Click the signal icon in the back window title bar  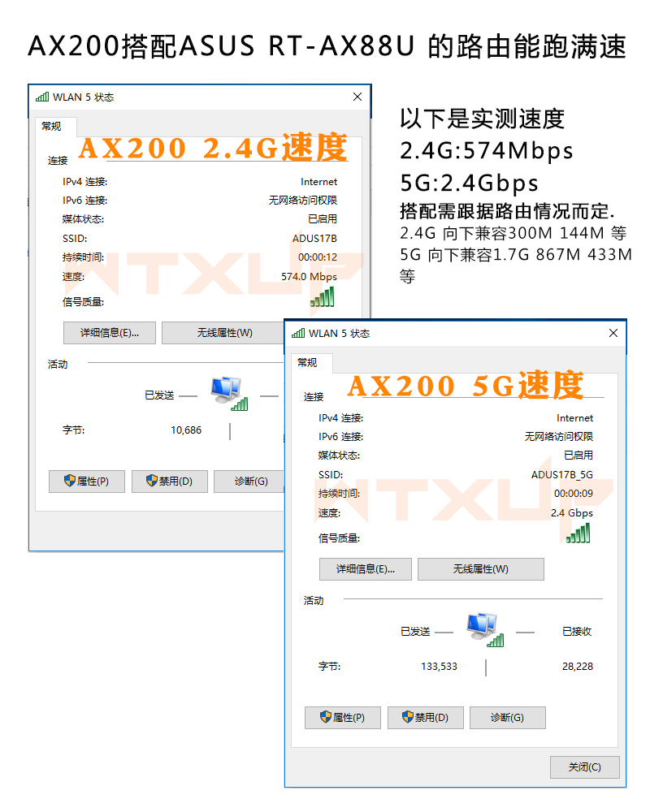(x=42, y=97)
